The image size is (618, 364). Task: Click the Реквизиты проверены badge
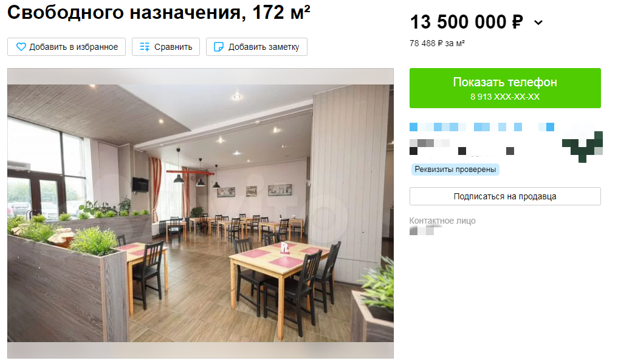pyautogui.click(x=455, y=170)
